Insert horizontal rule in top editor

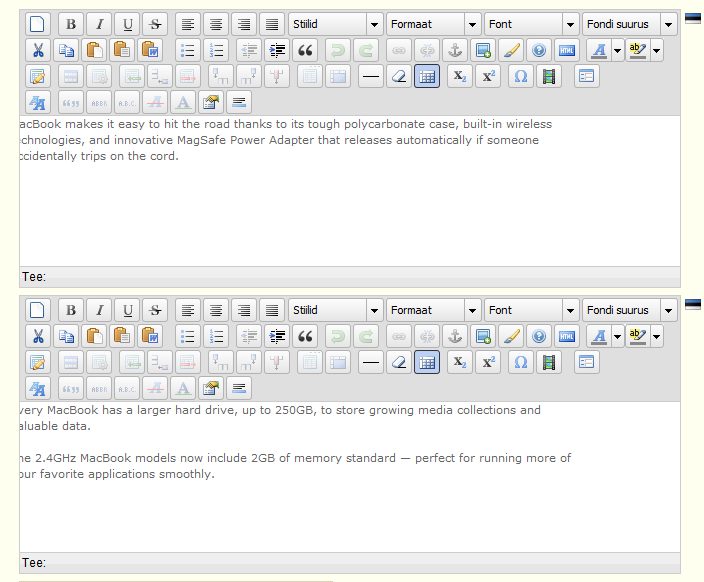[x=371, y=76]
